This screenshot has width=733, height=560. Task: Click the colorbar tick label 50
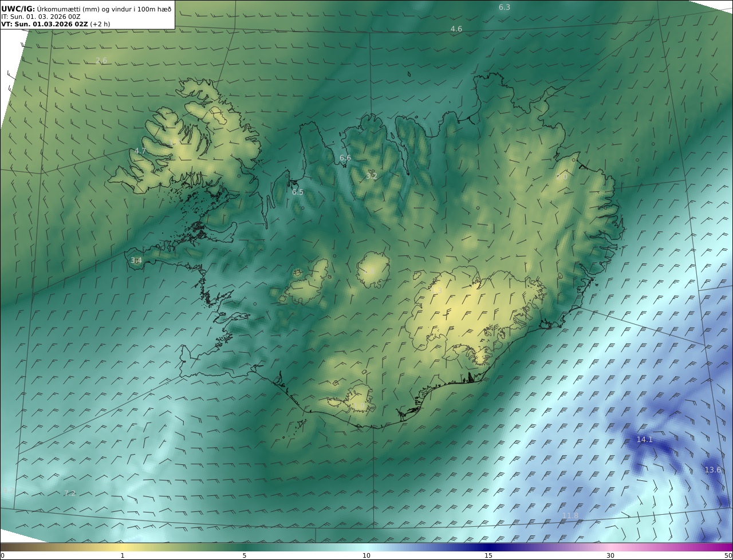pos(728,555)
